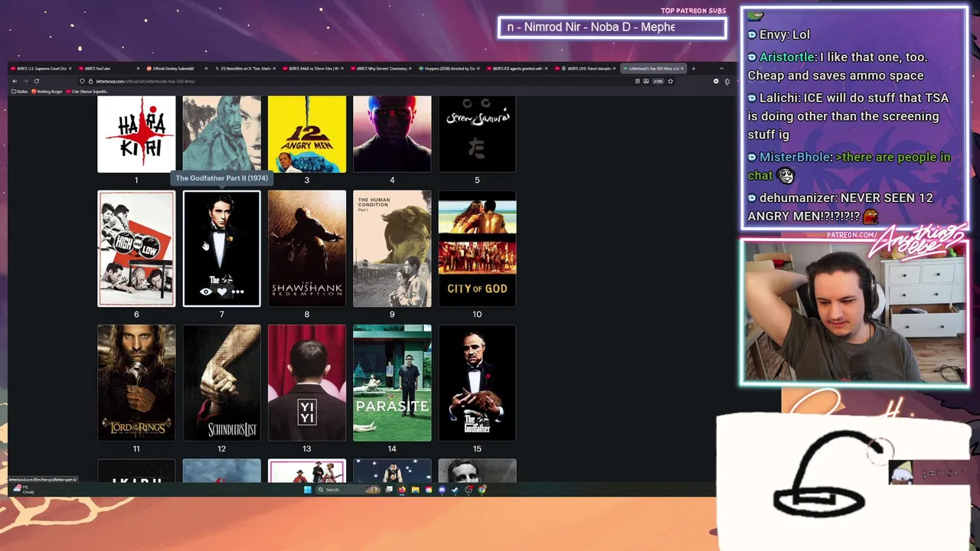Open a new browser tab with plus button
Viewport: 980px width, 551px height.
coord(694,68)
